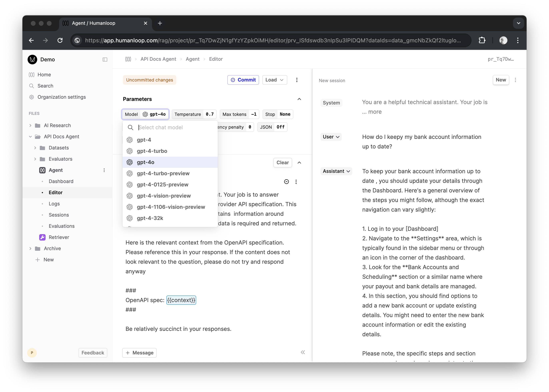Commit the current prompt changes
This screenshot has height=392, width=549.
(x=243, y=80)
